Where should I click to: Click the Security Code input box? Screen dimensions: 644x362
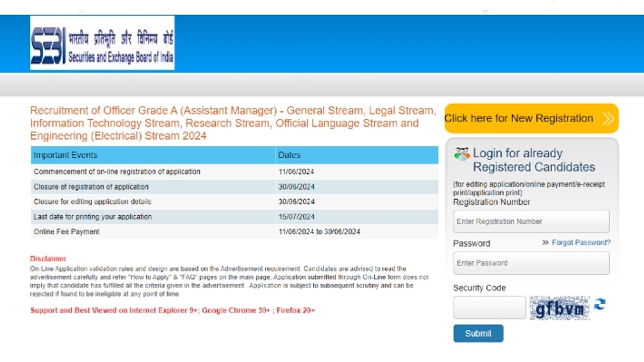click(x=489, y=307)
